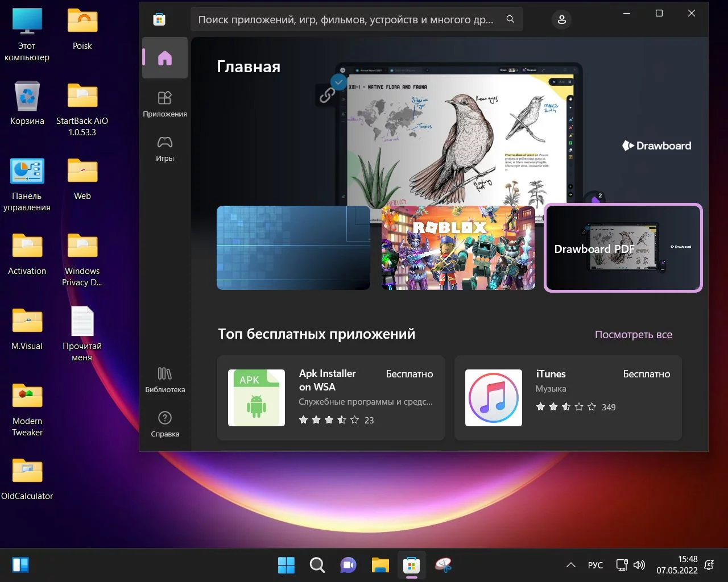728x582 pixels.
Task: Click the search magnifier icon in Store
Action: (510, 19)
